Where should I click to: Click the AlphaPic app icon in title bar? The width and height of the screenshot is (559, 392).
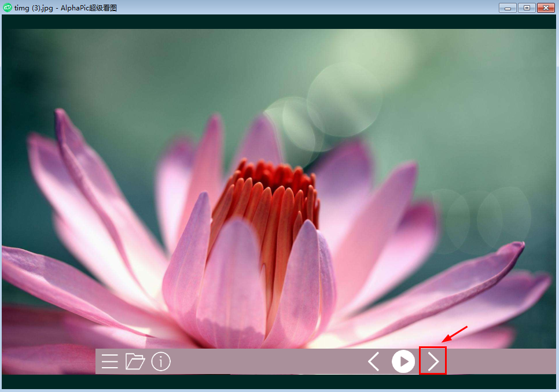[8, 8]
